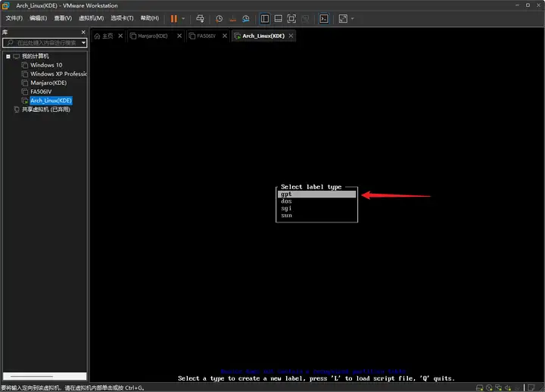This screenshot has height=392, width=545.
Task: Choose the dos label type option
Action: [x=286, y=201]
